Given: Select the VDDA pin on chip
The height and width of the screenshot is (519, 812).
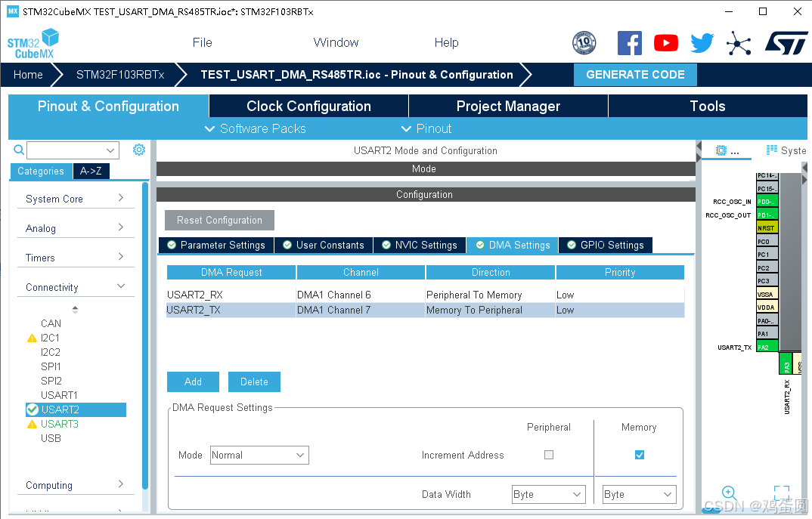Looking at the screenshot, I should (x=767, y=307).
